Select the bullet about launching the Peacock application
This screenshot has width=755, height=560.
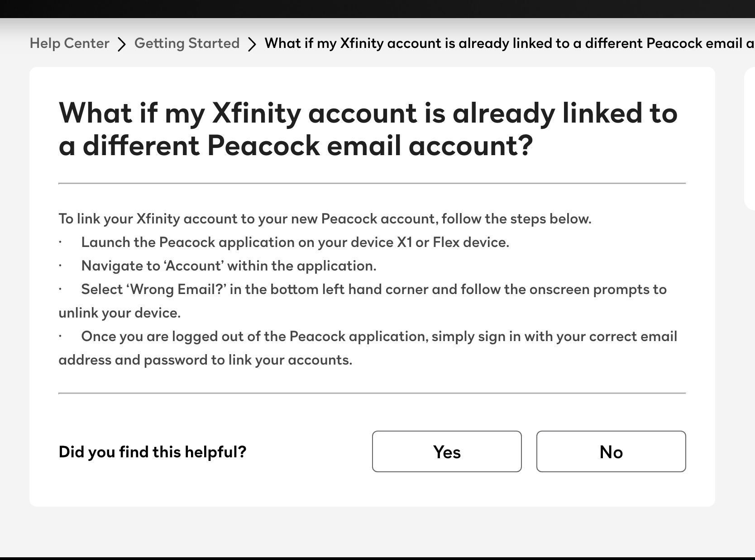[295, 242]
